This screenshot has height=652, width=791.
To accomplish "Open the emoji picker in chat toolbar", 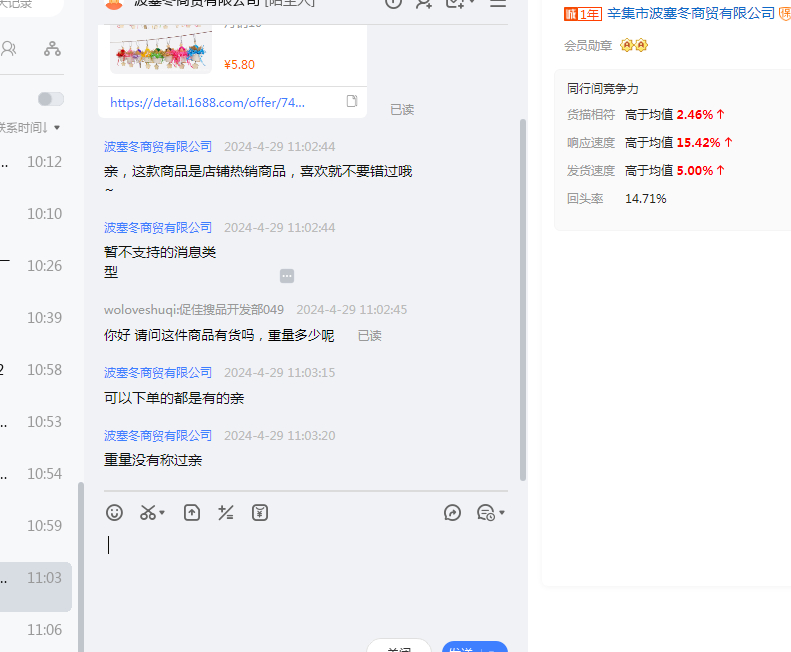I will click(115, 513).
